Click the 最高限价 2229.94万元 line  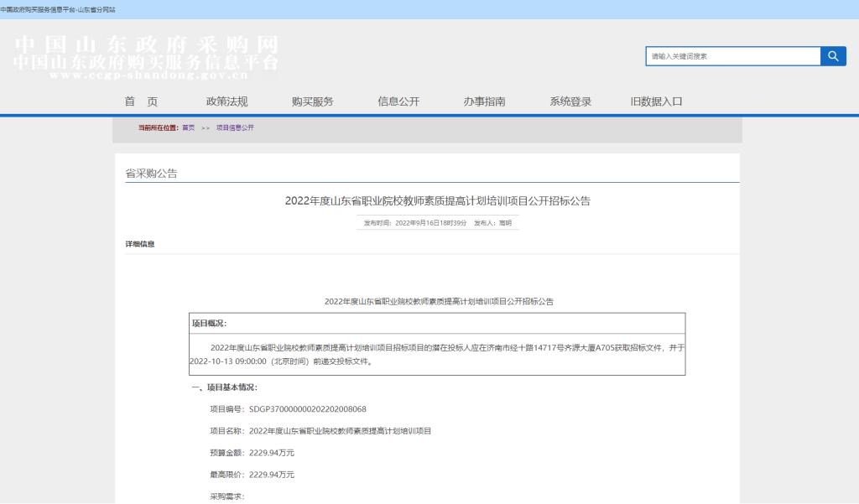pos(252,475)
